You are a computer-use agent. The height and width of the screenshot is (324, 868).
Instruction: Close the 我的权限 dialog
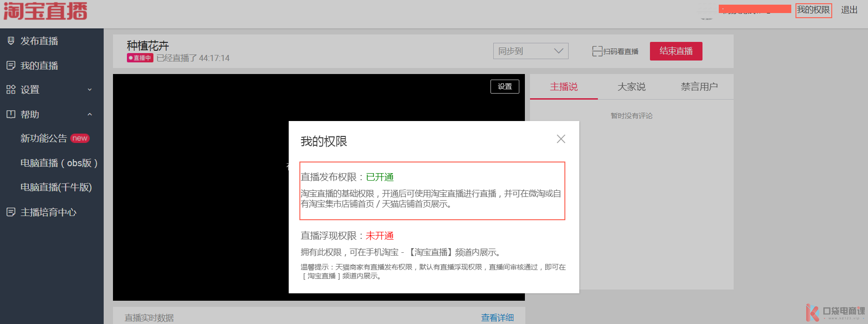[x=561, y=139]
